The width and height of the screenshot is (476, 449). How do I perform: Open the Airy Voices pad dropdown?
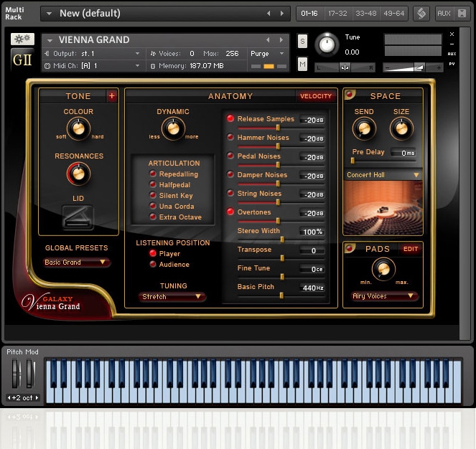pos(386,296)
